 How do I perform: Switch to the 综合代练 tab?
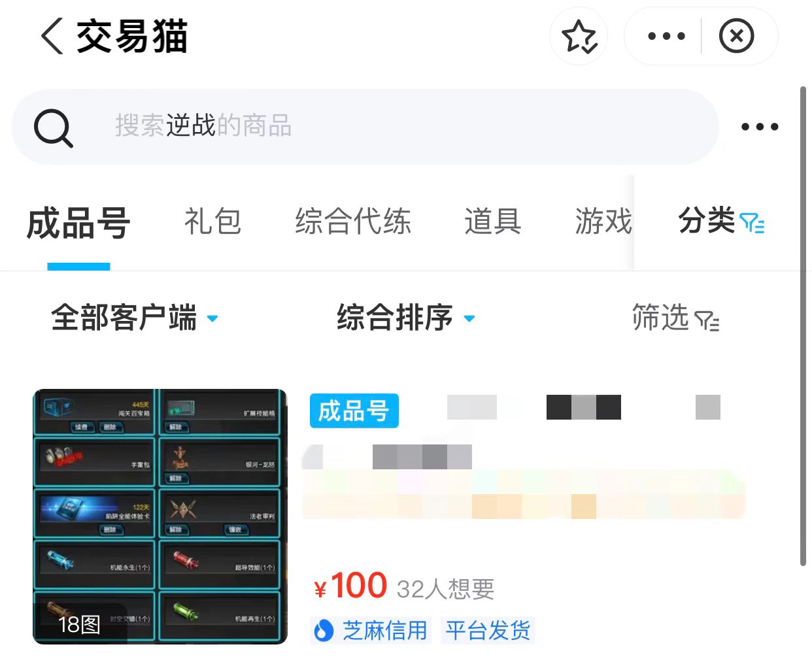pos(353,221)
